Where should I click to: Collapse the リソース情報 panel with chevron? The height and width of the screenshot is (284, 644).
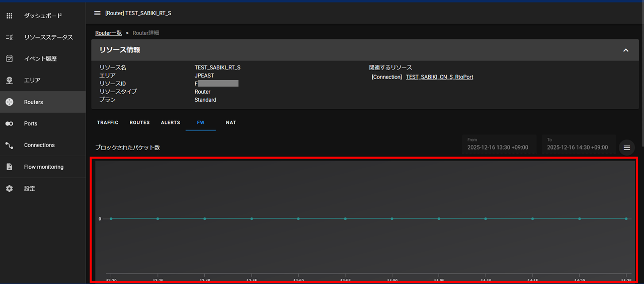coord(626,50)
